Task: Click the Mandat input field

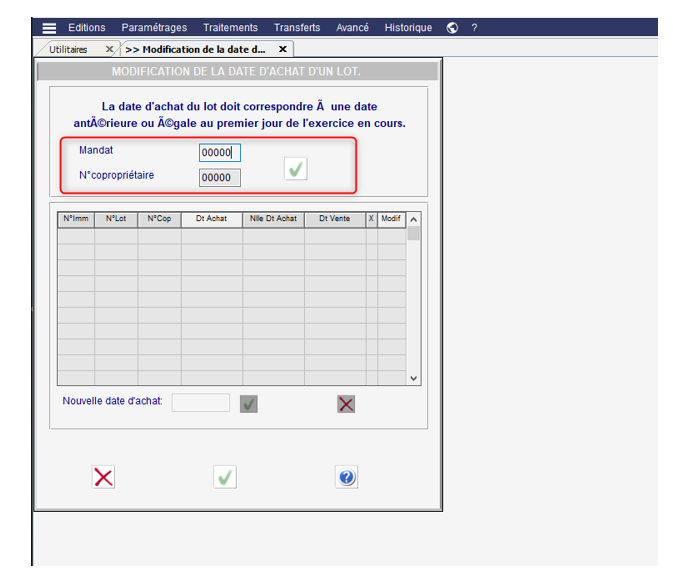Action: click(219, 153)
